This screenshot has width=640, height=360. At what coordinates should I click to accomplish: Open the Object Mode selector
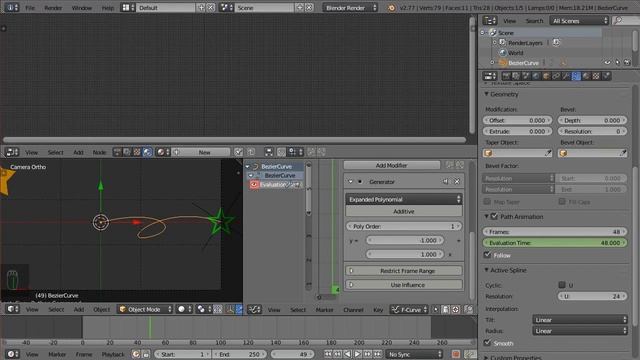(x=145, y=309)
